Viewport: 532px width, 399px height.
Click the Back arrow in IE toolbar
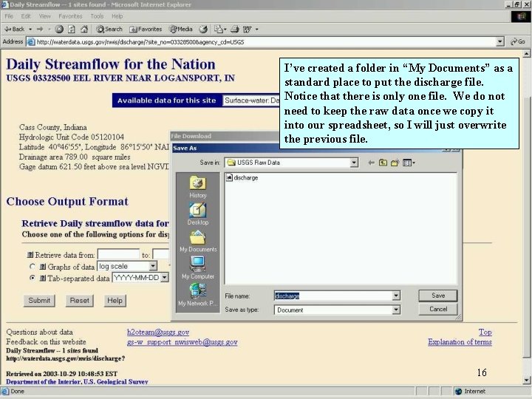click(x=14, y=29)
